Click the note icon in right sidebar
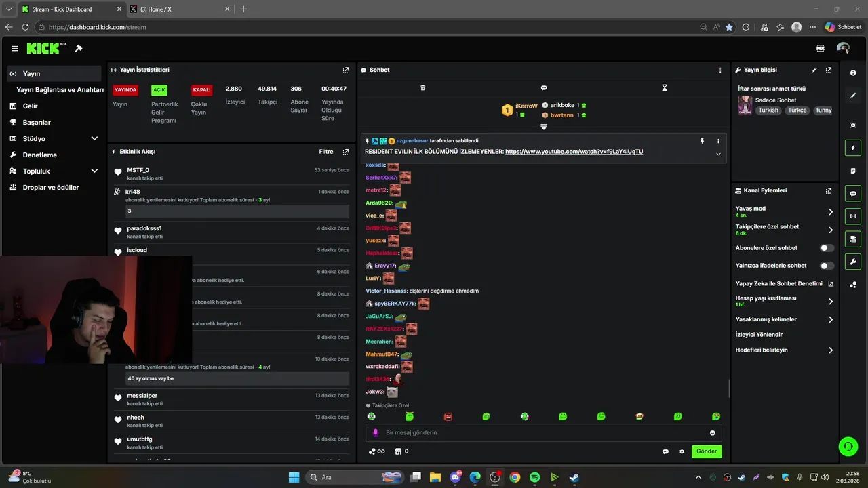 (x=853, y=171)
